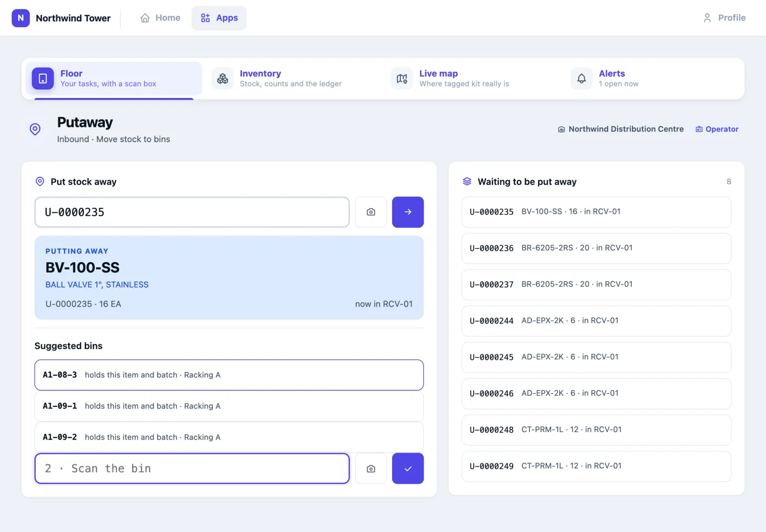Open the Home tab
766x532 pixels.
160,18
